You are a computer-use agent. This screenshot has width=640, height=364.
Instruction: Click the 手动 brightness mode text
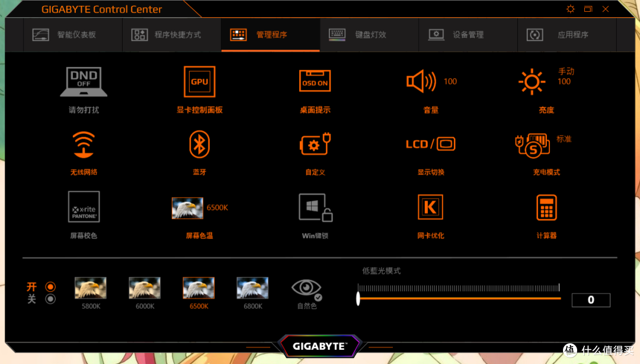click(566, 72)
